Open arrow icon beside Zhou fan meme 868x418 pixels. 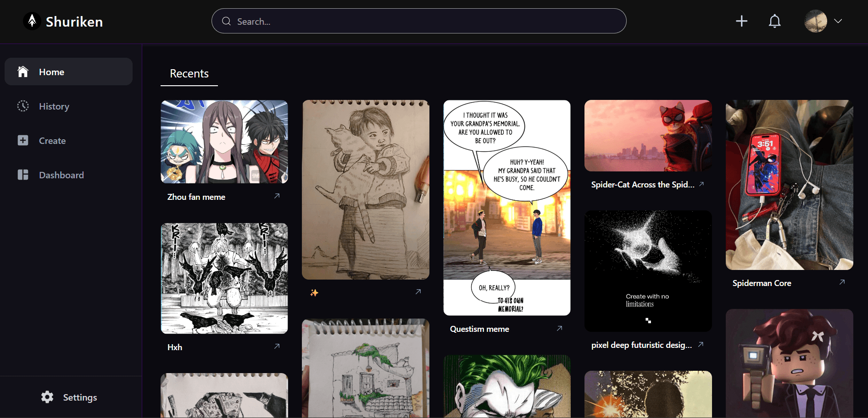[x=277, y=196]
